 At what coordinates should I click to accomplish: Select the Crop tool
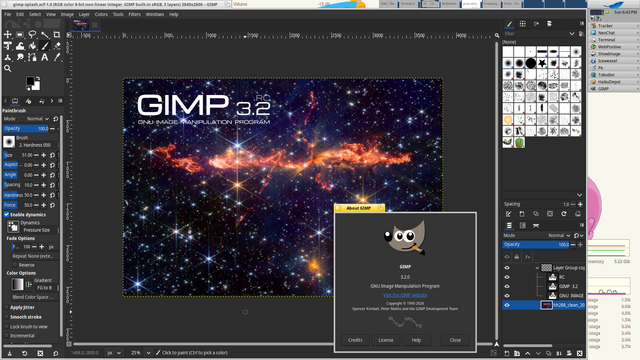57,35
